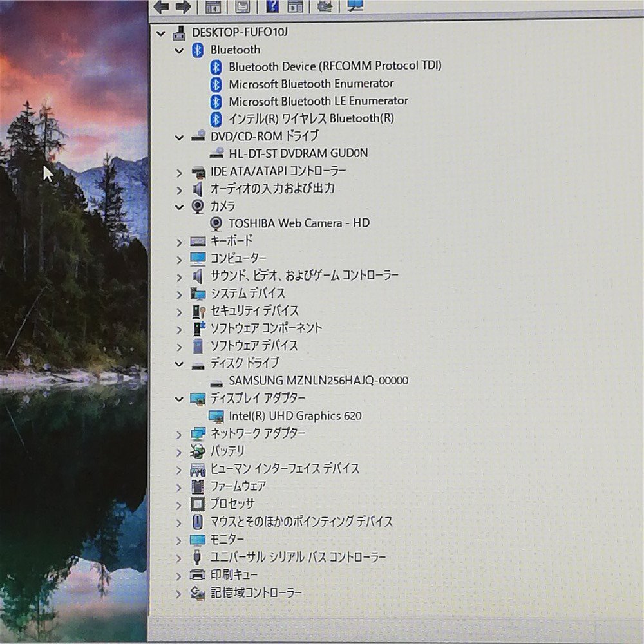Select the 印刷キュー label
The image size is (644, 644).
(x=234, y=574)
